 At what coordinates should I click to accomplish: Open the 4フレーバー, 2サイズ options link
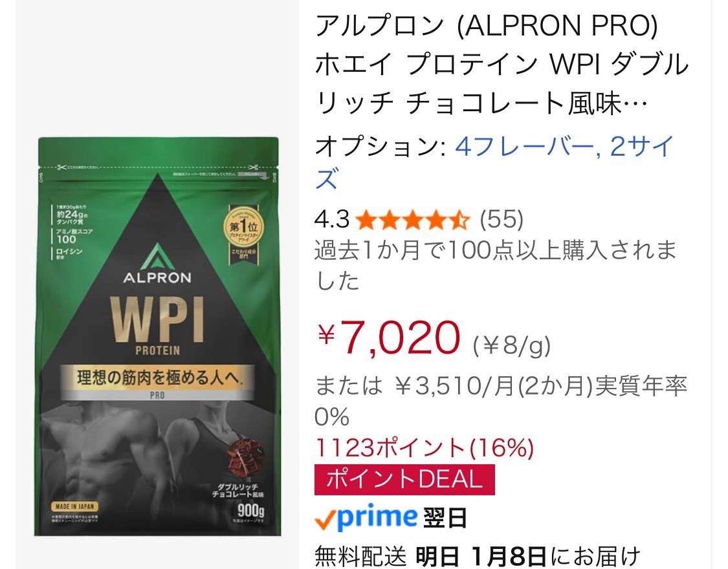(x=495, y=162)
